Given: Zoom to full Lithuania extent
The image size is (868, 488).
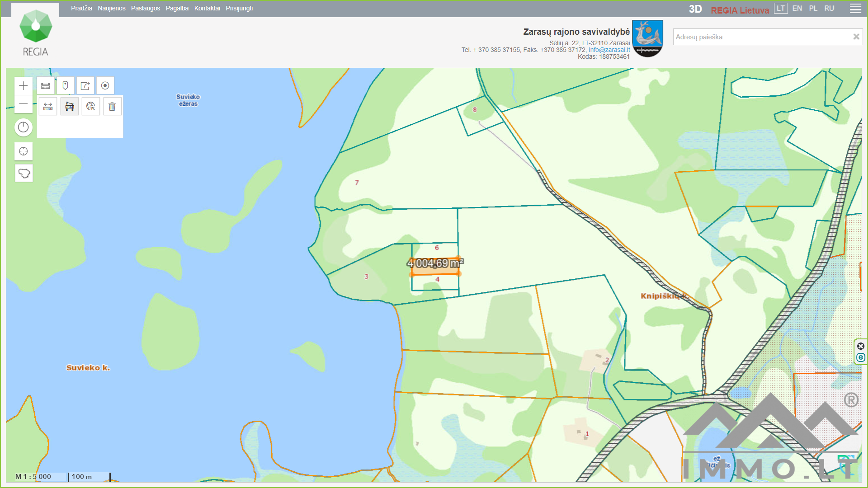Looking at the screenshot, I should (24, 174).
